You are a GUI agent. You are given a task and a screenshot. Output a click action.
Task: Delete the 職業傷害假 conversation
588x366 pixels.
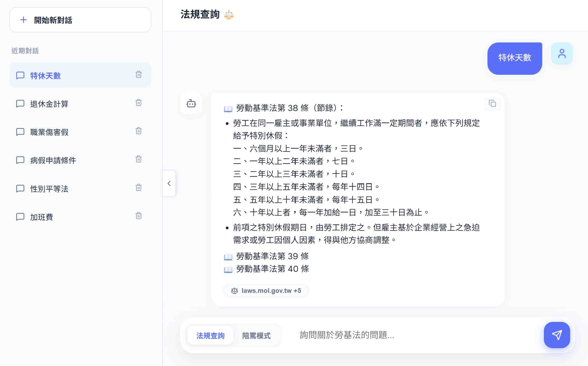[x=139, y=131]
